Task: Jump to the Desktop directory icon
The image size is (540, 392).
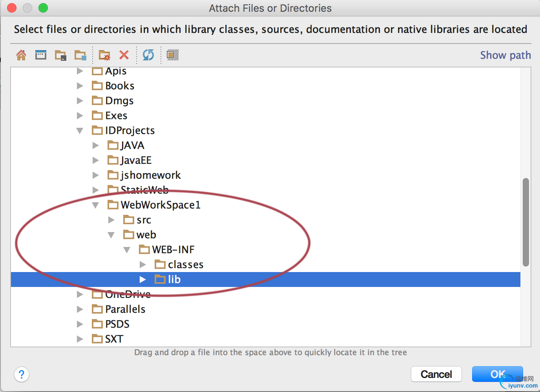Action: [41, 55]
